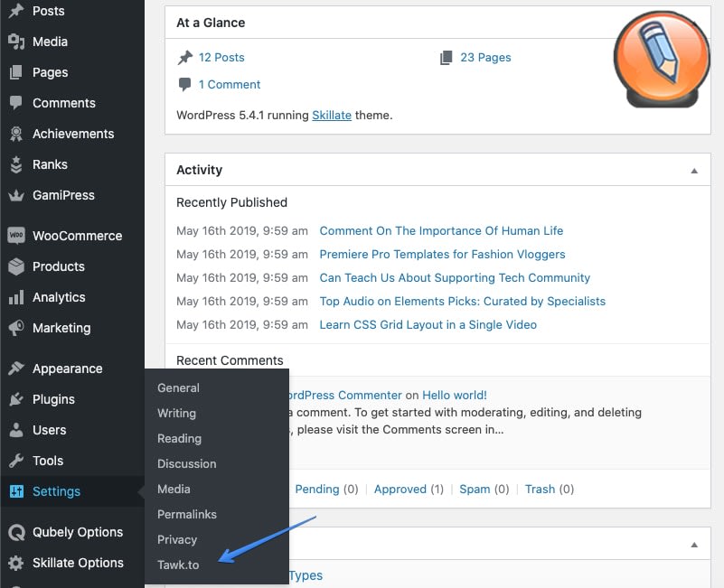Click the Plugins label in sidebar

pos(53,399)
